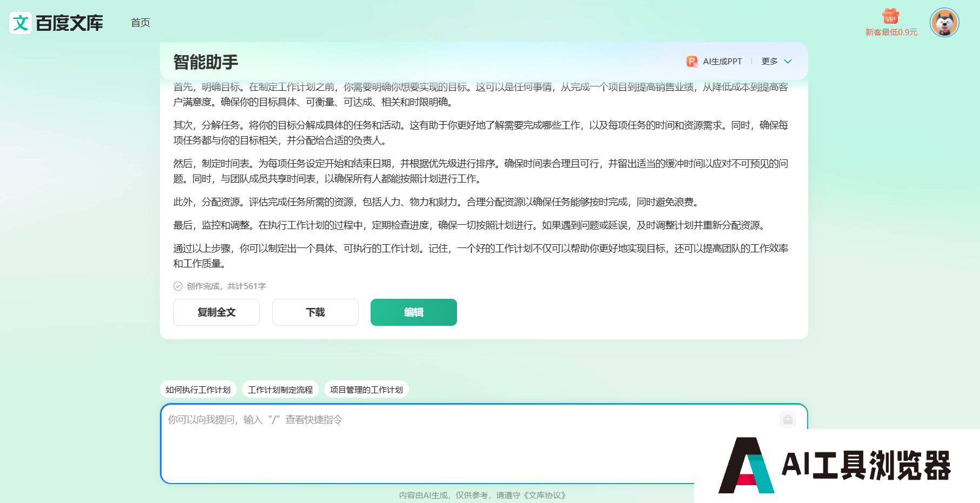The image size is (980, 503).
Task: Open the user profile avatar
Action: (944, 23)
